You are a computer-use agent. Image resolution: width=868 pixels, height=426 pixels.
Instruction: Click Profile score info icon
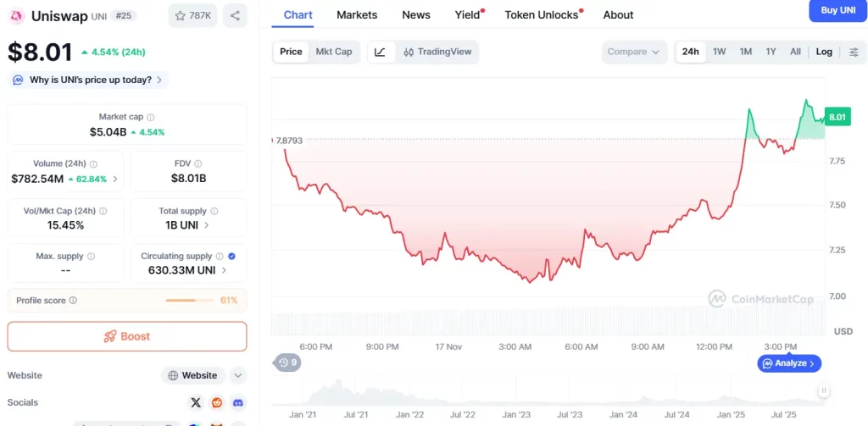(73, 301)
